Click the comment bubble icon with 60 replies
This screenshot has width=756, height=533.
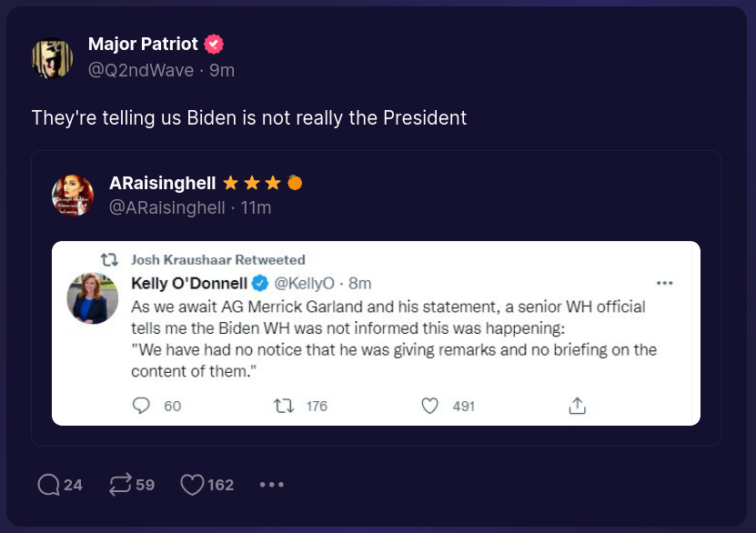[x=141, y=406]
